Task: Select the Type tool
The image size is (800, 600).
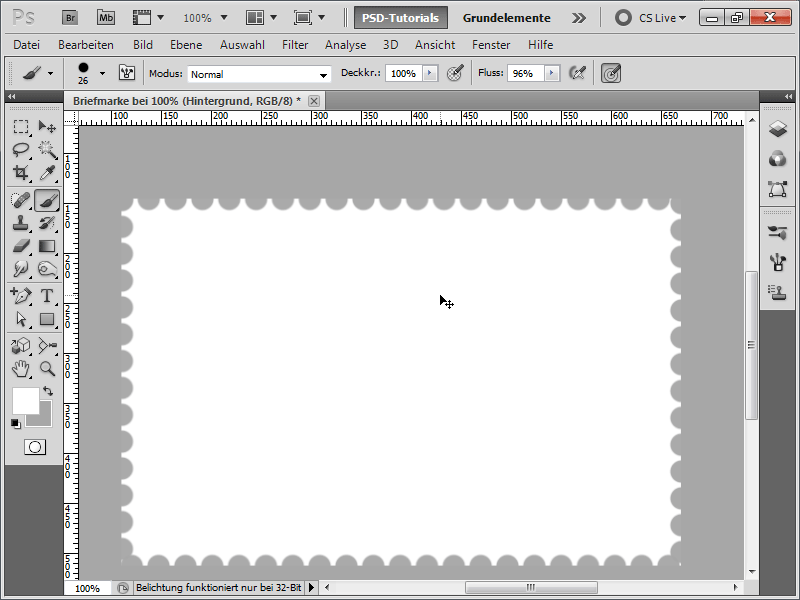Action: (47, 296)
